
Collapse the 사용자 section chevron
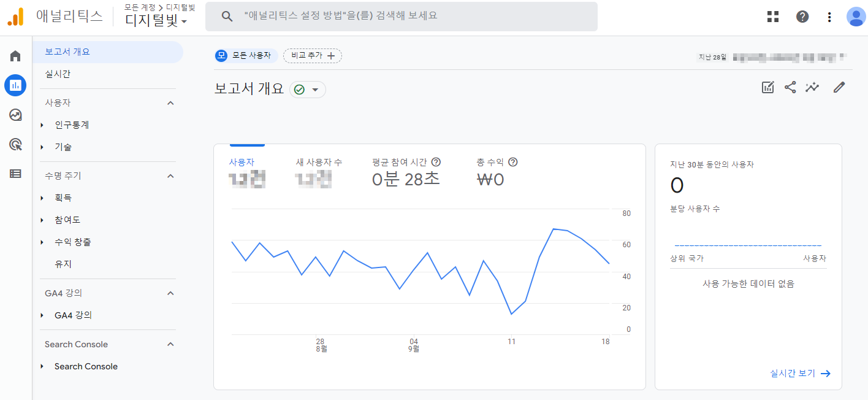click(x=171, y=103)
